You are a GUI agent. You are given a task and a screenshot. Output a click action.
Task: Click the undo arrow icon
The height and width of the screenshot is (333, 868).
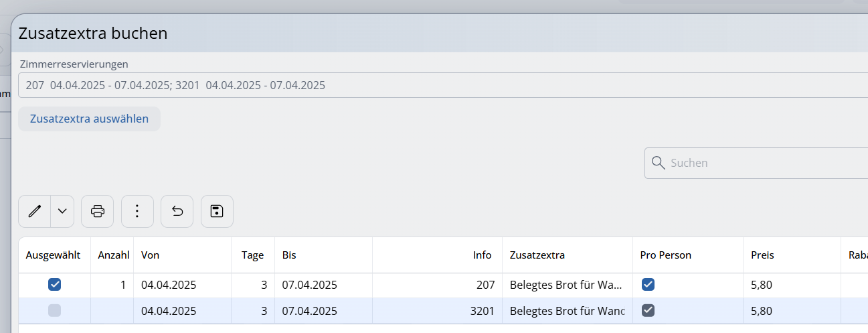(x=177, y=211)
